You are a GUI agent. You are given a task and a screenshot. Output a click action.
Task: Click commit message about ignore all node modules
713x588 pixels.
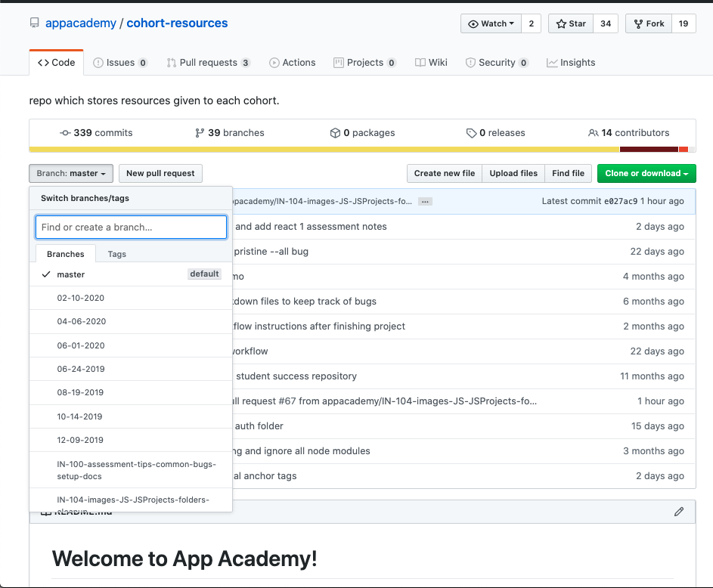pyautogui.click(x=302, y=451)
